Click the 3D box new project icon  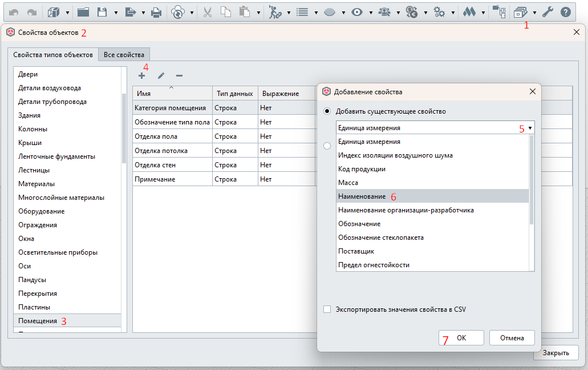(54, 13)
